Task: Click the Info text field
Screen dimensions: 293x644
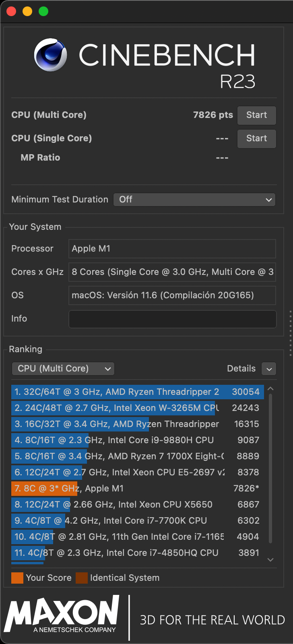Action: (172, 319)
